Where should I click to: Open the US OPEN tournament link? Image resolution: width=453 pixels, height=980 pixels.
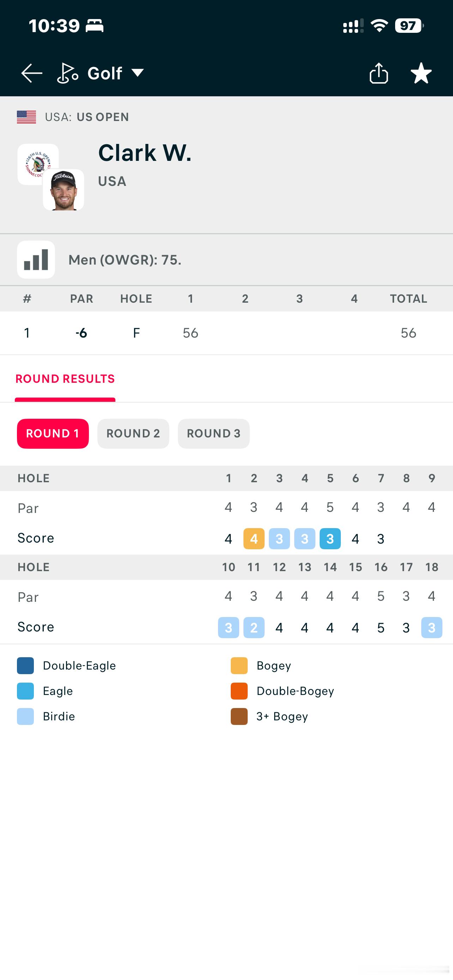(x=103, y=117)
